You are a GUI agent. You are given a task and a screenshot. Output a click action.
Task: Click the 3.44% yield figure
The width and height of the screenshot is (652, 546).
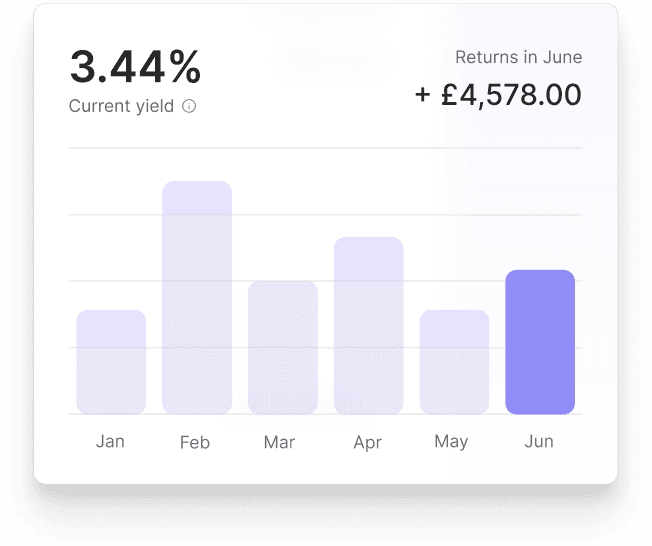click(135, 67)
